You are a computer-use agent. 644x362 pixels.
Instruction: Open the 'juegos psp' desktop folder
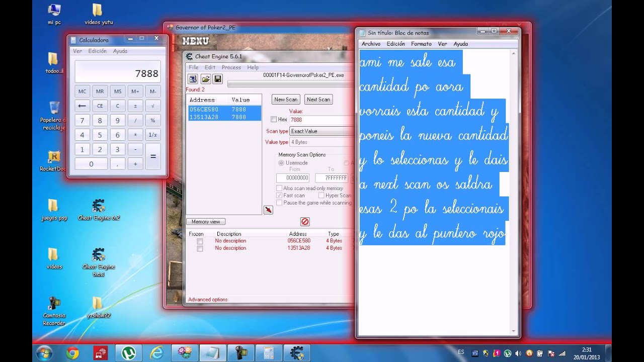[54, 210]
